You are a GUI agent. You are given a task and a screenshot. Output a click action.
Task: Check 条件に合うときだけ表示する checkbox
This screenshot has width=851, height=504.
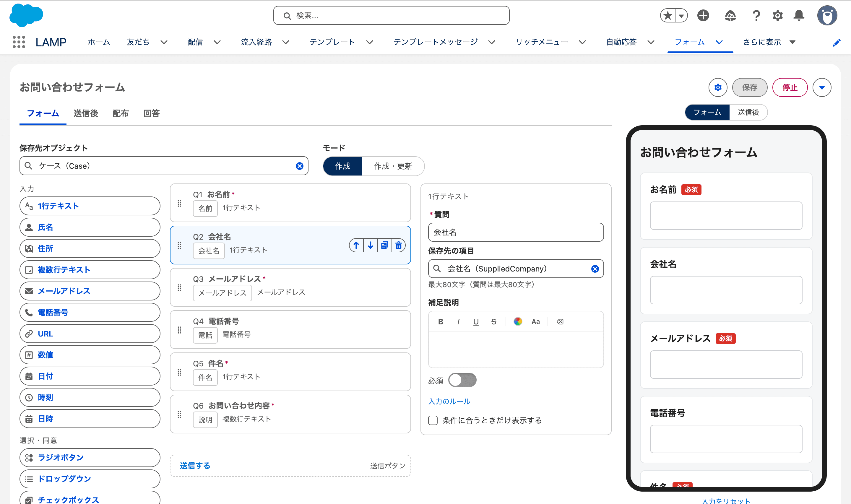click(433, 420)
